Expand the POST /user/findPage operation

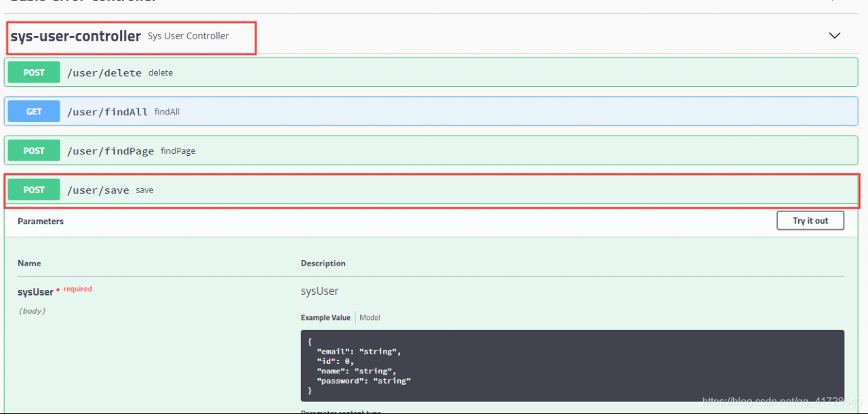click(431, 150)
